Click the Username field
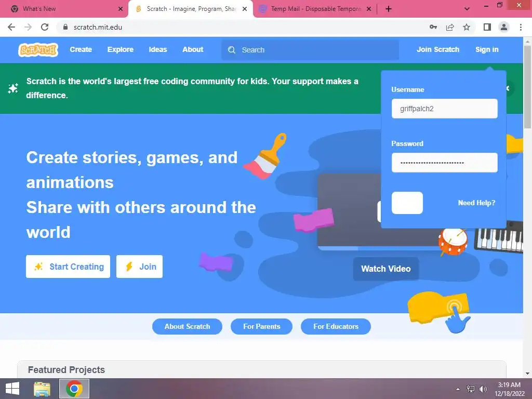This screenshot has width=532, height=399. click(x=445, y=109)
